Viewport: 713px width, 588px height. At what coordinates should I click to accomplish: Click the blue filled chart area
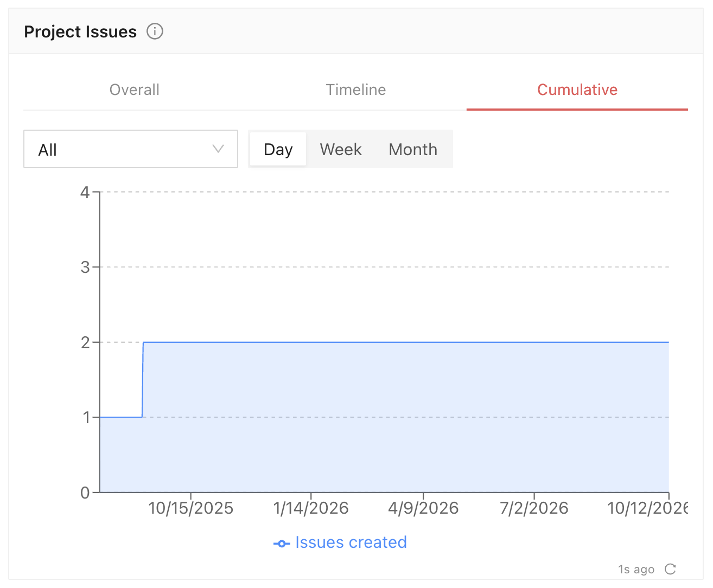point(384,417)
